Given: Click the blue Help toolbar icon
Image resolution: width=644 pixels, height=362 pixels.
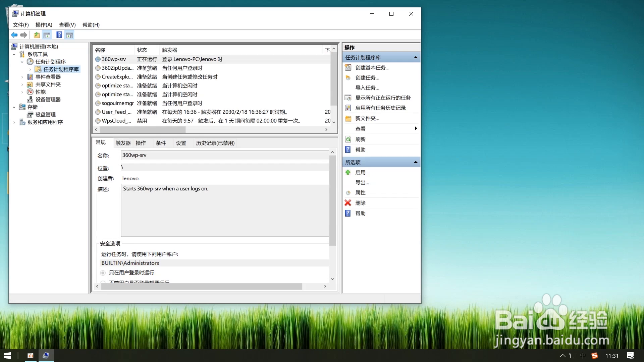Looking at the screenshot, I should click(59, 35).
